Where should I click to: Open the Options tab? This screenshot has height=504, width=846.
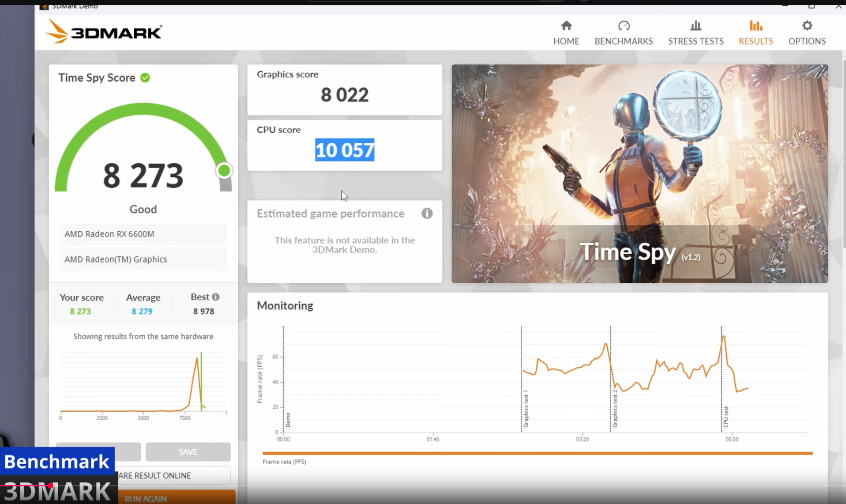point(807,33)
